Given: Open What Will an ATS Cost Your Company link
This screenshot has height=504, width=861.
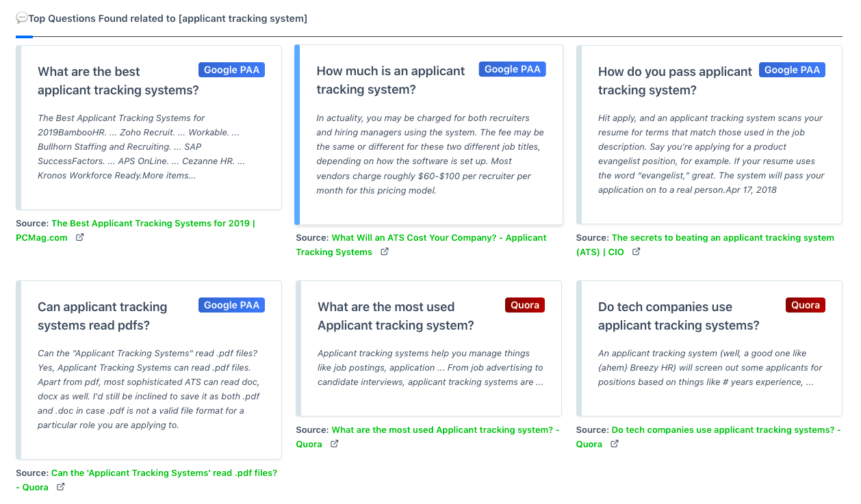Looking at the screenshot, I should (x=422, y=245).
